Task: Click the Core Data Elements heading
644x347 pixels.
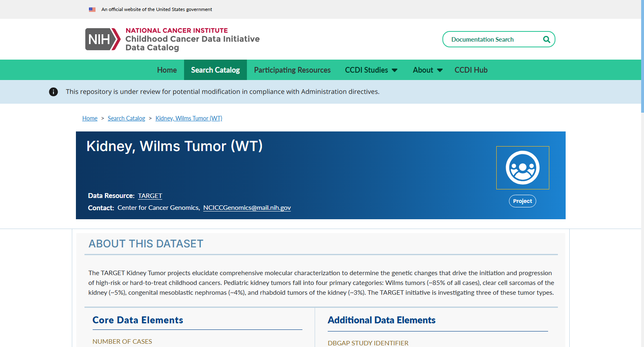Action: (138, 320)
